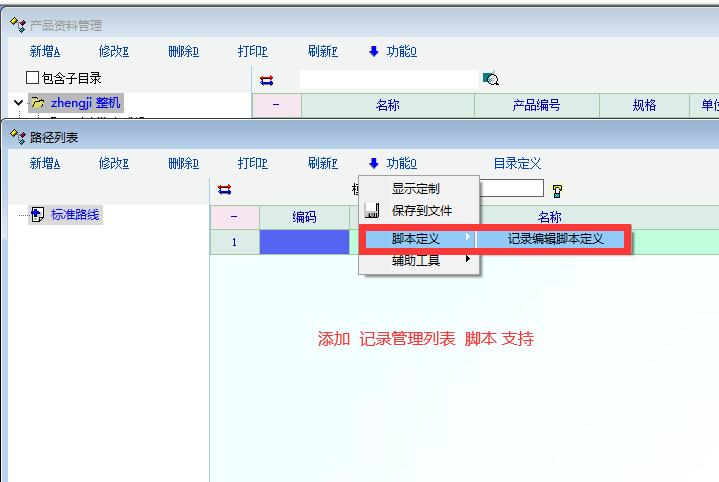Click the yellow filter icon next to path search field
The image size is (719, 482).
(x=557, y=189)
